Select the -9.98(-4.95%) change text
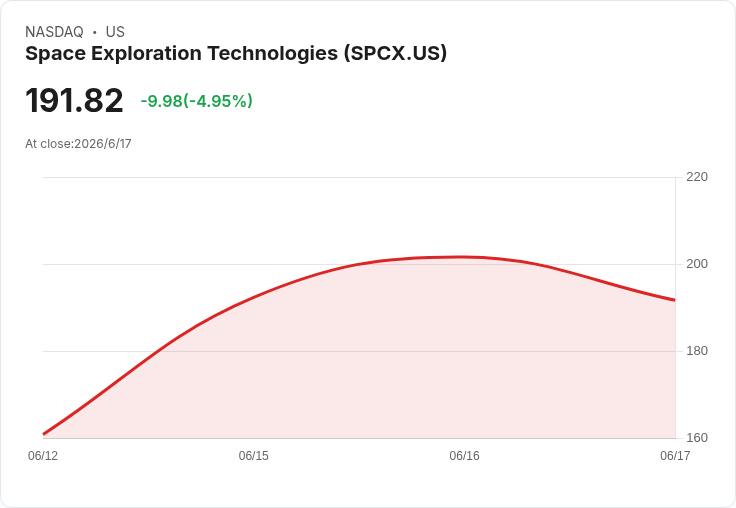 pos(197,101)
